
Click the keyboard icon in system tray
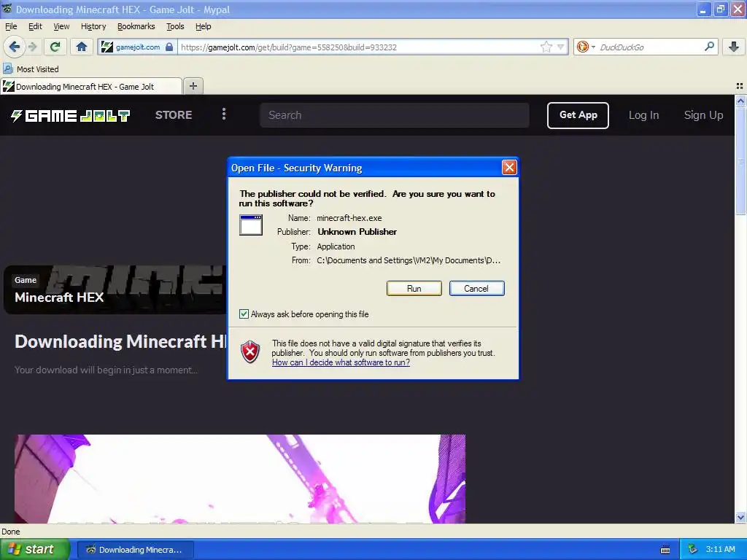pos(665,550)
